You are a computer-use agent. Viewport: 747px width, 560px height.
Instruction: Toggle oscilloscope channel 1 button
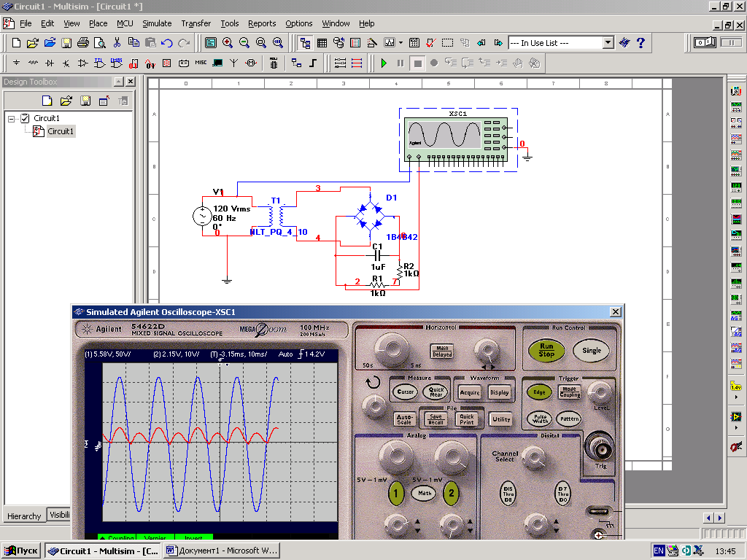(396, 493)
